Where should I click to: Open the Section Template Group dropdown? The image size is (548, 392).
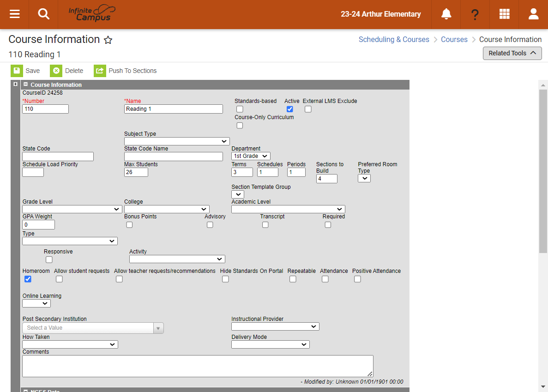(238, 194)
